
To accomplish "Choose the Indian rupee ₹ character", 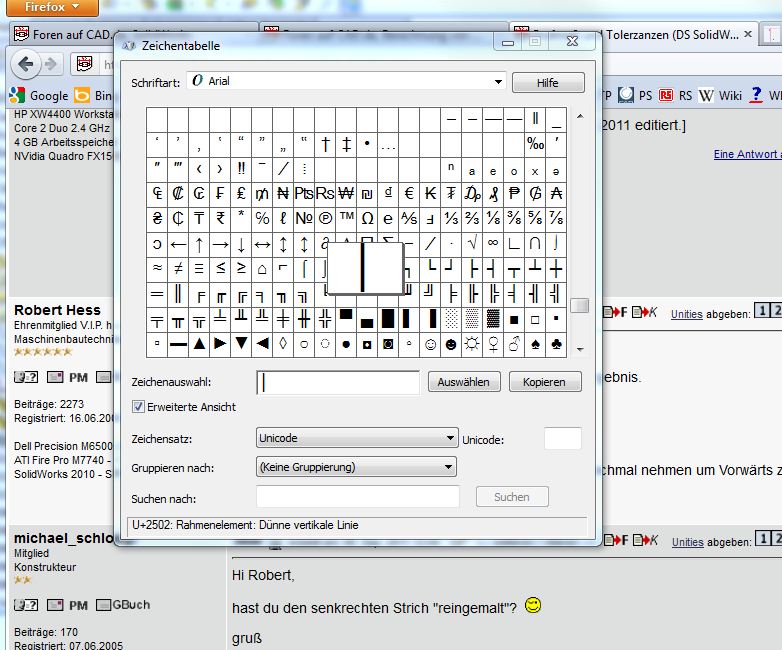I will 220,218.
